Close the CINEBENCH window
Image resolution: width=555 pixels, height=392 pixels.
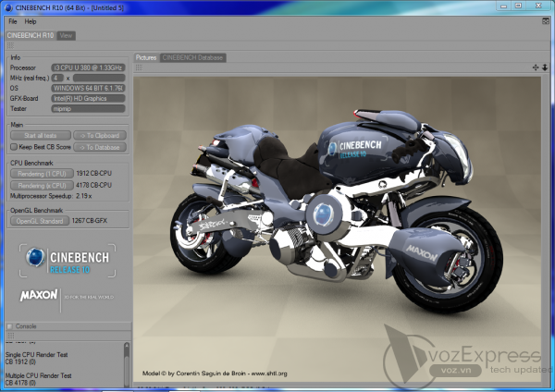point(538,6)
